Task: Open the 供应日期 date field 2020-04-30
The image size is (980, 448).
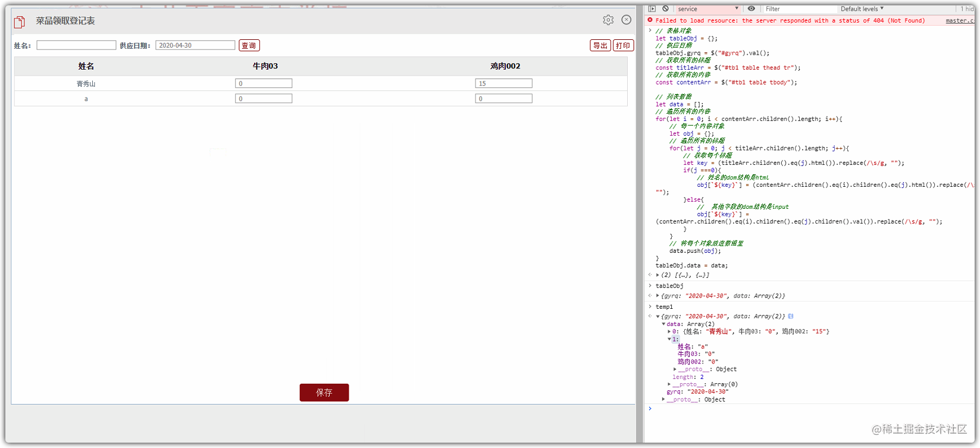Action: 195,45
